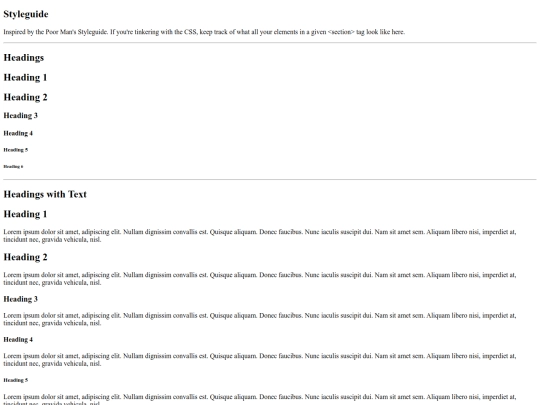Image resolution: width=540 pixels, height=405 pixels.
Task: Click the Lorem ipsum paragraph below Heading 2
Action: (x=260, y=279)
